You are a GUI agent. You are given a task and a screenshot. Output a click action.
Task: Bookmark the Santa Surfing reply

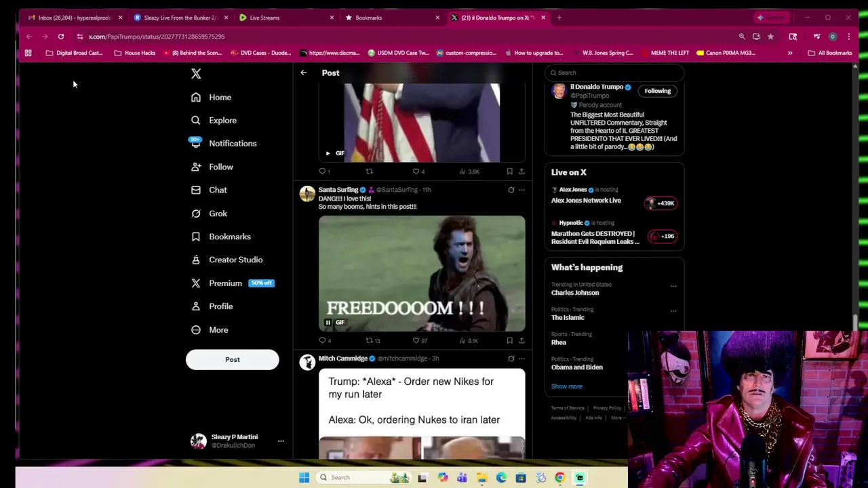tap(509, 340)
